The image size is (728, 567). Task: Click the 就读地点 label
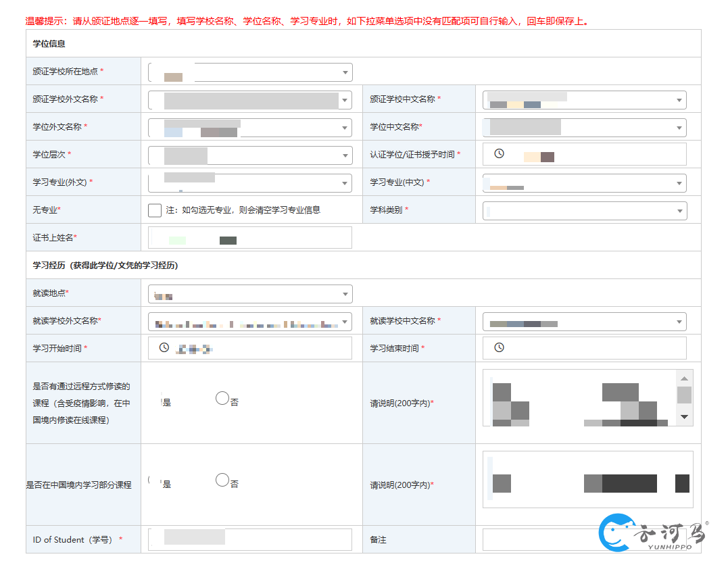click(x=51, y=293)
